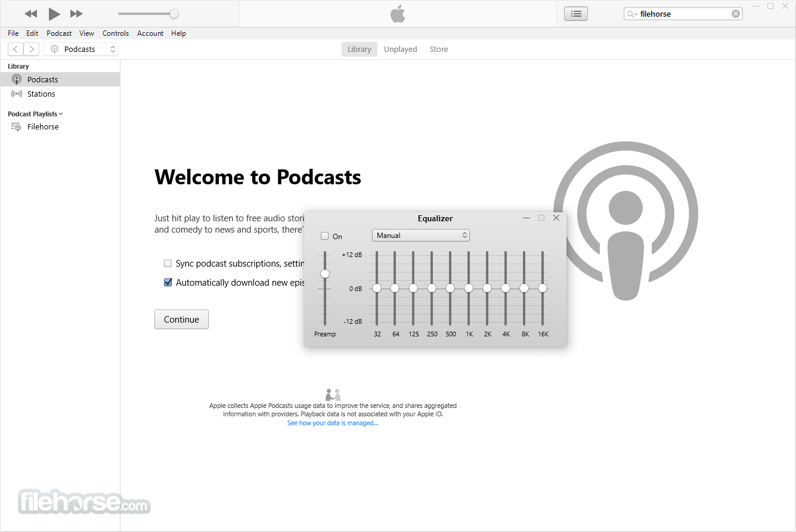Screen dimensions: 796x532
Task: Maximize the main iTunes window
Action: tap(770, 6)
